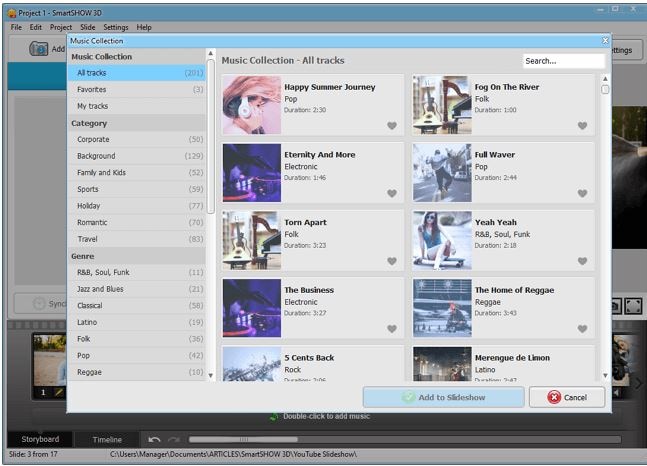This screenshot has width=647, height=466.
Task: Click the fullscreen preview icon
Action: [633, 306]
